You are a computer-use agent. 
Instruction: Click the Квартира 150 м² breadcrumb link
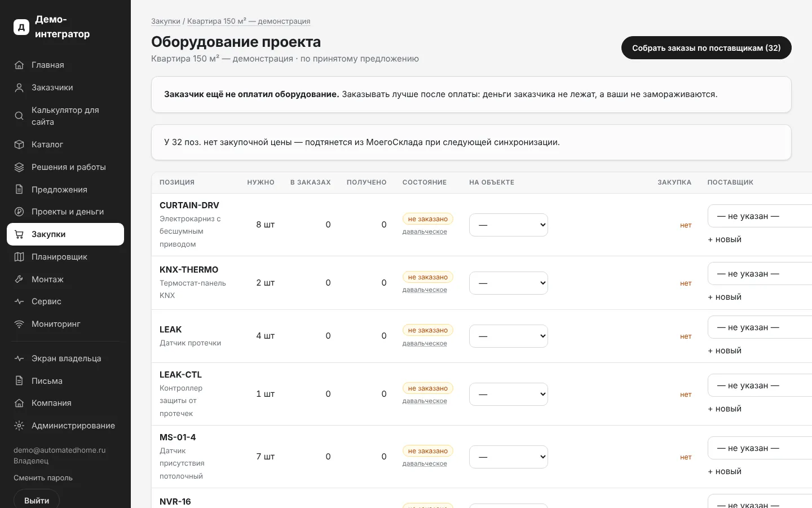[249, 21]
